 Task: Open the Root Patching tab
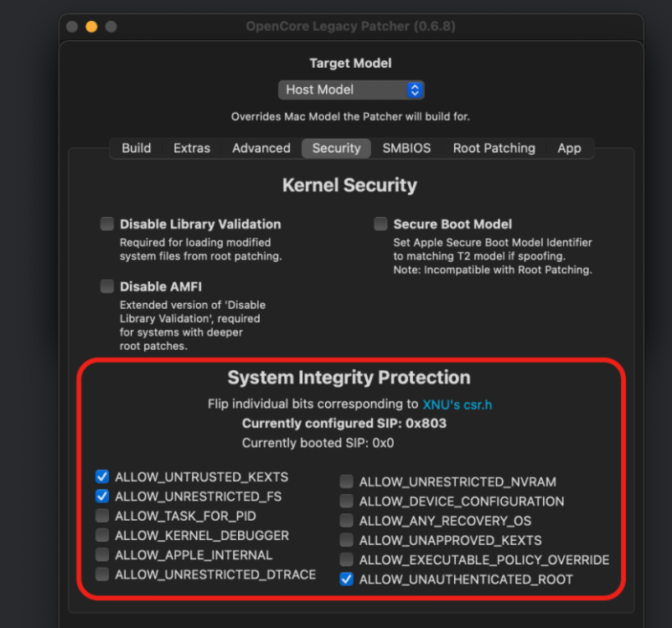(x=494, y=148)
